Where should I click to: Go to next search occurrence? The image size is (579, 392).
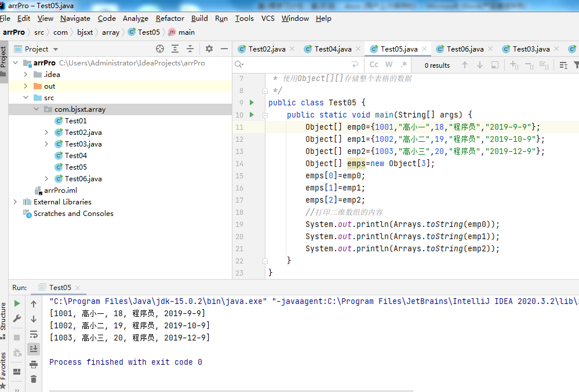click(x=480, y=65)
